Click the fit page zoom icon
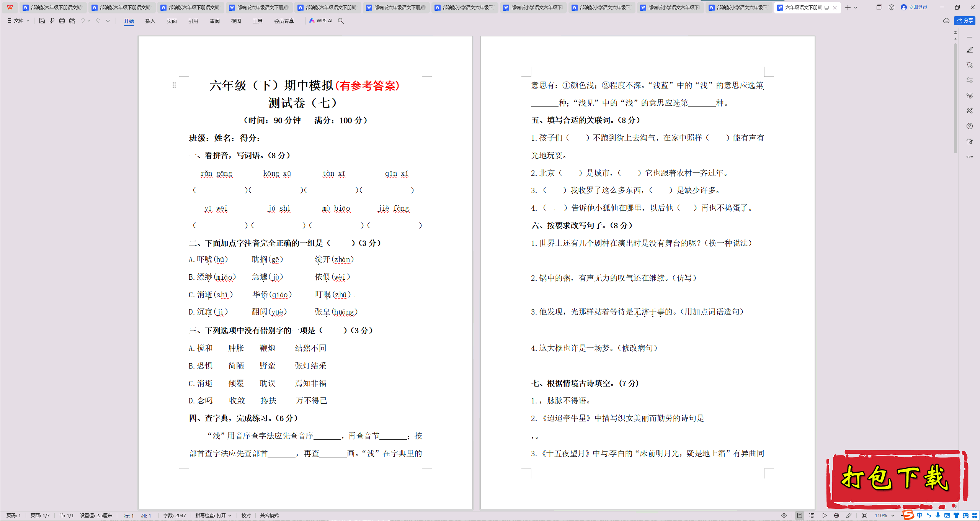 coord(864,516)
